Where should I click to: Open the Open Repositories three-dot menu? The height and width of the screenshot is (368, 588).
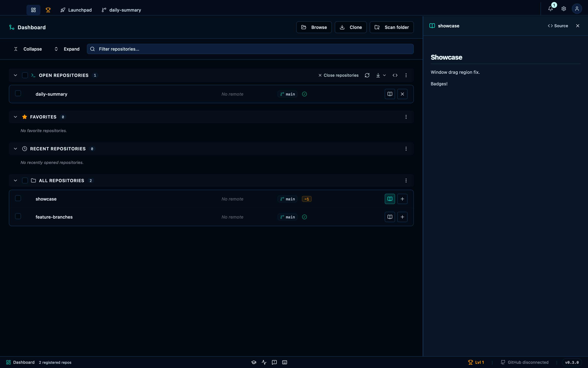[x=406, y=75]
